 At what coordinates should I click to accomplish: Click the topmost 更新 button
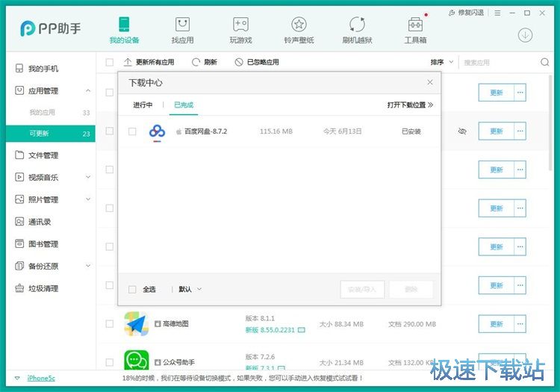pyautogui.click(x=496, y=93)
